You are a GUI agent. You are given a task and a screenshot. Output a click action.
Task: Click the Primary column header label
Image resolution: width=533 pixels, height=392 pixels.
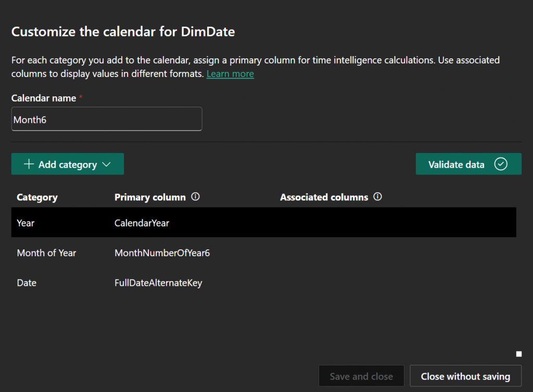(150, 197)
